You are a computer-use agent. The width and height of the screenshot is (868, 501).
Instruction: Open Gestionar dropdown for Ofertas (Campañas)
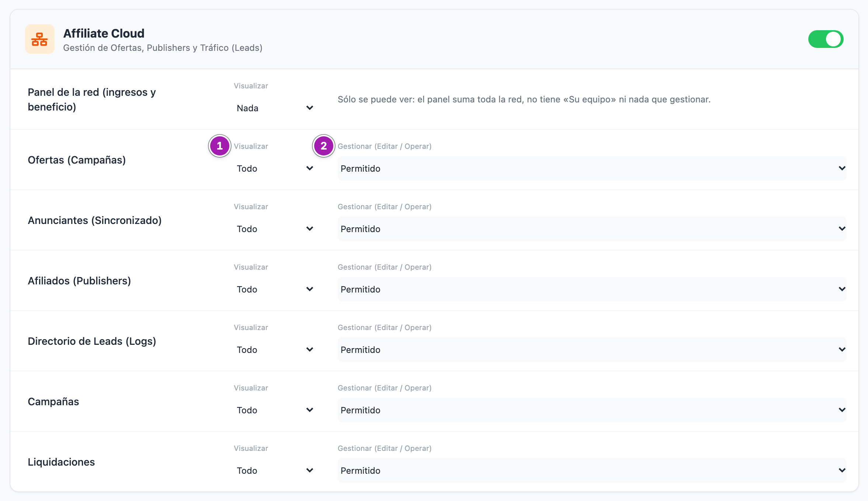coord(592,168)
